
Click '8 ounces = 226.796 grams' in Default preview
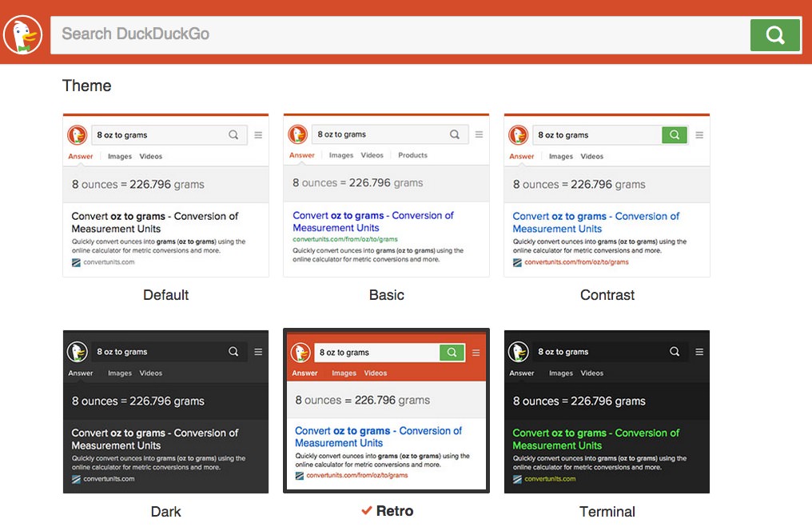pos(137,185)
